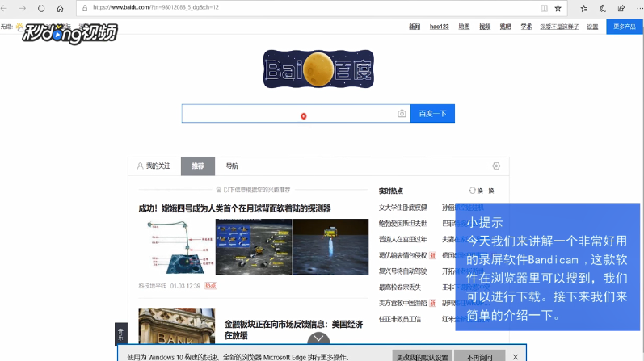Click the 音乐 side tab
The image size is (644, 361).
[x=120, y=334]
